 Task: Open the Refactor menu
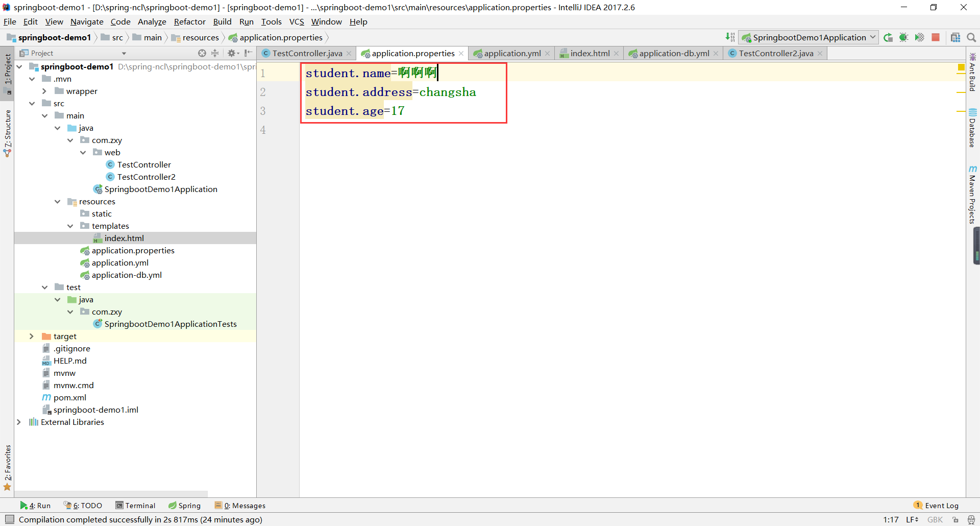click(x=189, y=21)
